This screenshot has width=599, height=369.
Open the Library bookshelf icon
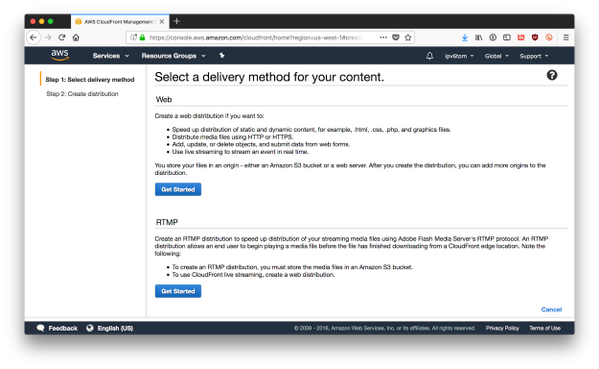(478, 37)
